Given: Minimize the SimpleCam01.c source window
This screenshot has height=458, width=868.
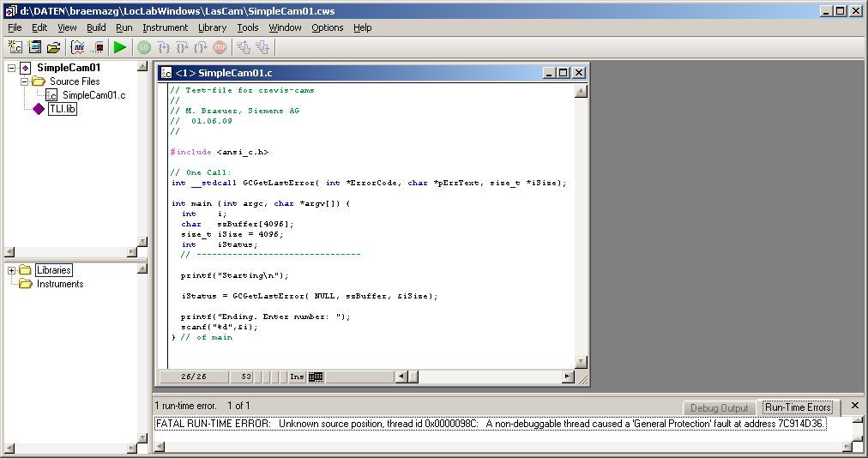Looking at the screenshot, I should pyautogui.click(x=549, y=73).
